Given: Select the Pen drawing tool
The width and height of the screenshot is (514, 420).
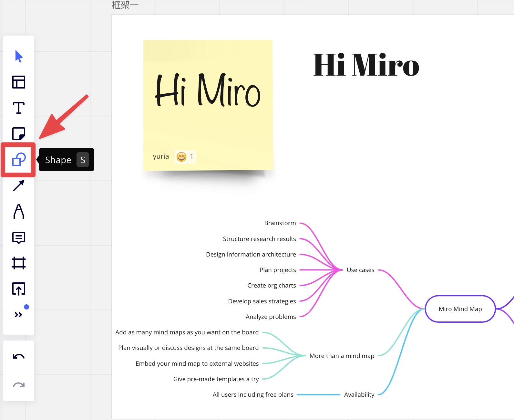Looking at the screenshot, I should point(19,212).
